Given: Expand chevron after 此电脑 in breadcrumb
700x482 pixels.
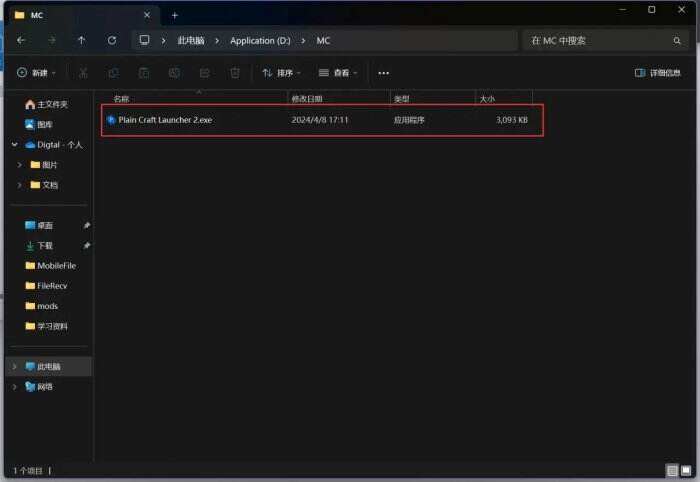Looking at the screenshot, I should click(x=217, y=41).
